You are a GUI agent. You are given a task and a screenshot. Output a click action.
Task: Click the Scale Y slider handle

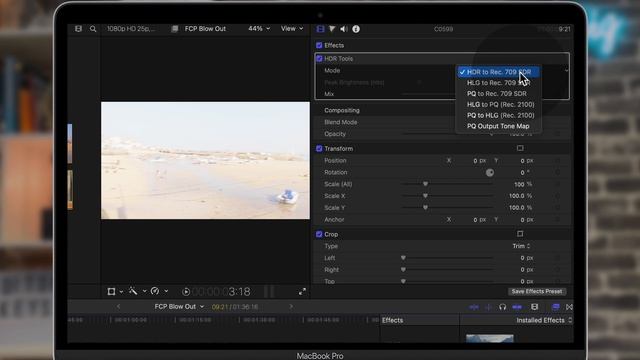425,208
